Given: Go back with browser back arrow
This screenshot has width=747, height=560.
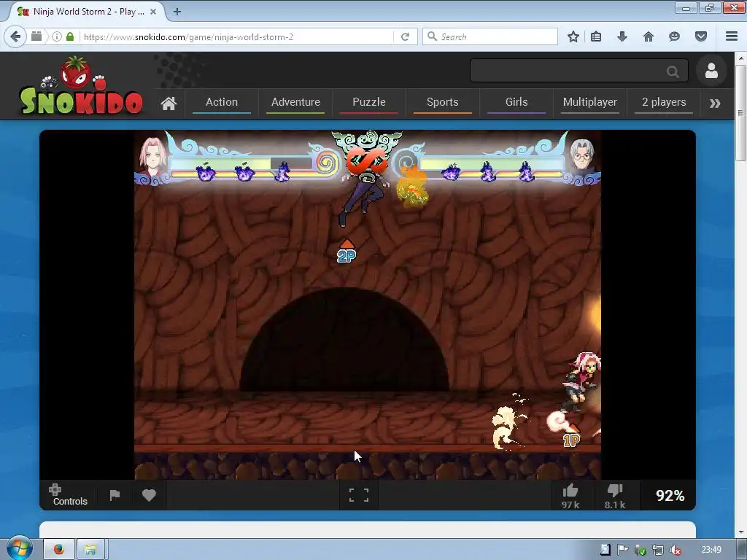Looking at the screenshot, I should pyautogui.click(x=15, y=36).
